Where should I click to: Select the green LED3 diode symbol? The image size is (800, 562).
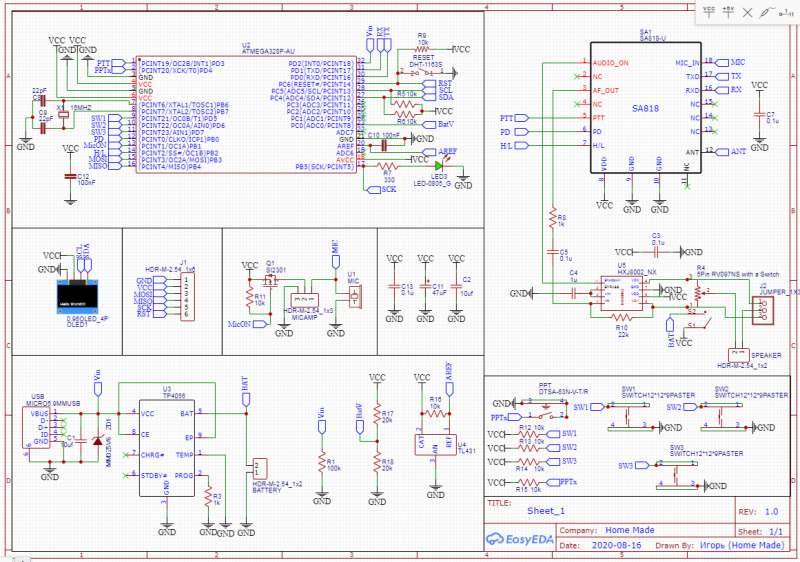438,166
